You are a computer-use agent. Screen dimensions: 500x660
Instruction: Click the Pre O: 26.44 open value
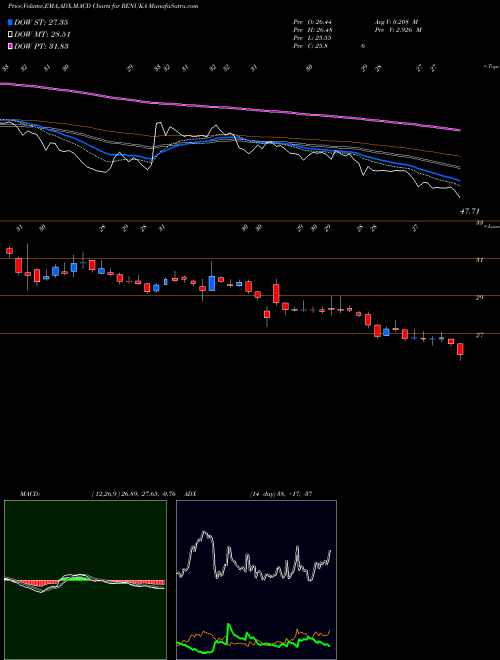[312, 22]
